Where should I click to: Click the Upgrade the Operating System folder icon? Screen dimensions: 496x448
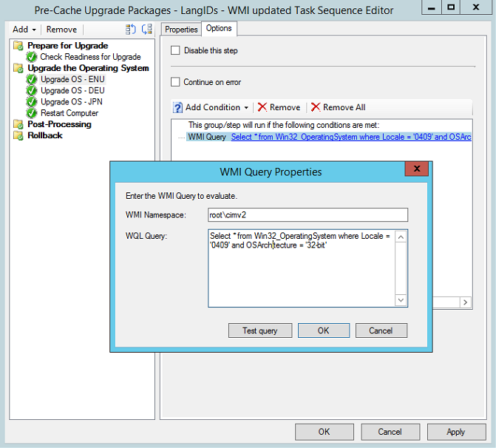[x=18, y=68]
